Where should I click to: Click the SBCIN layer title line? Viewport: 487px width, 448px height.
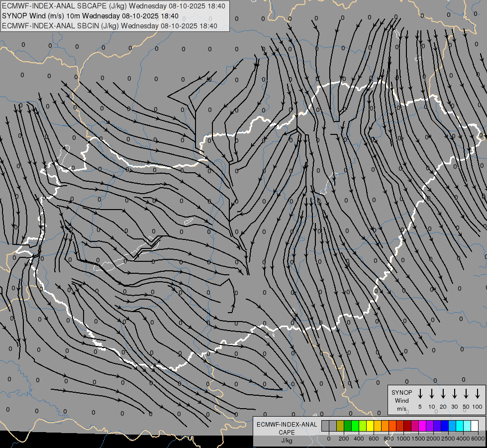(109, 25)
